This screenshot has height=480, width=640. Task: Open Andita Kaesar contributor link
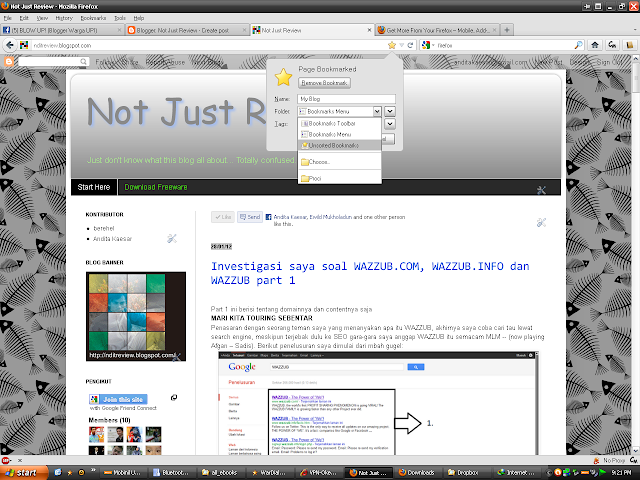click(x=112, y=238)
